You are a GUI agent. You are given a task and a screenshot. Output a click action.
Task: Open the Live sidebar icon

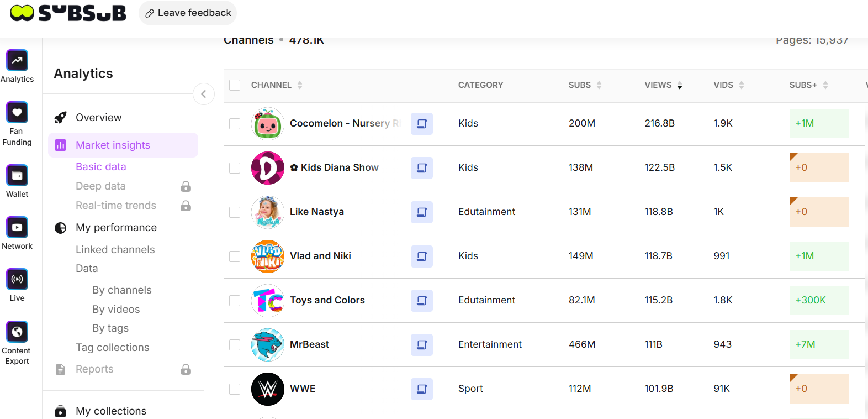pyautogui.click(x=17, y=279)
